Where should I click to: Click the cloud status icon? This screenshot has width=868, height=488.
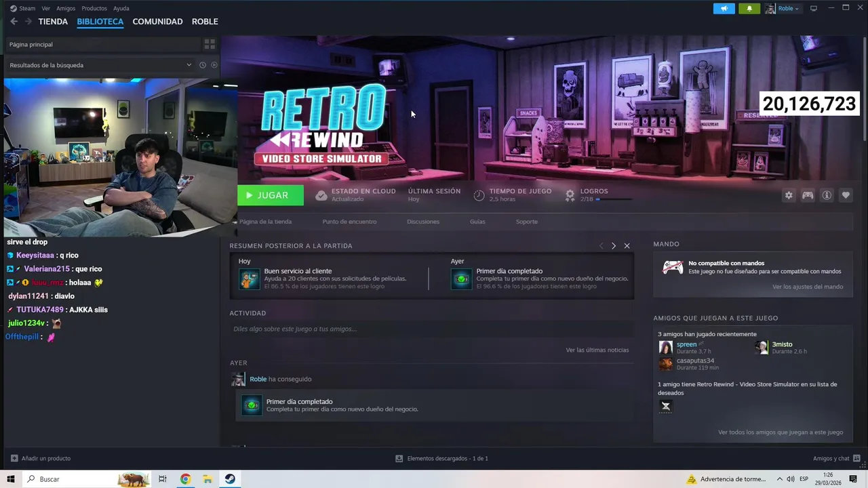[x=321, y=195]
